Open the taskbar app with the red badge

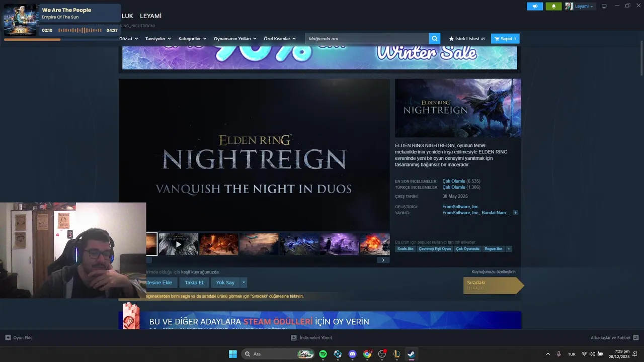click(x=382, y=354)
